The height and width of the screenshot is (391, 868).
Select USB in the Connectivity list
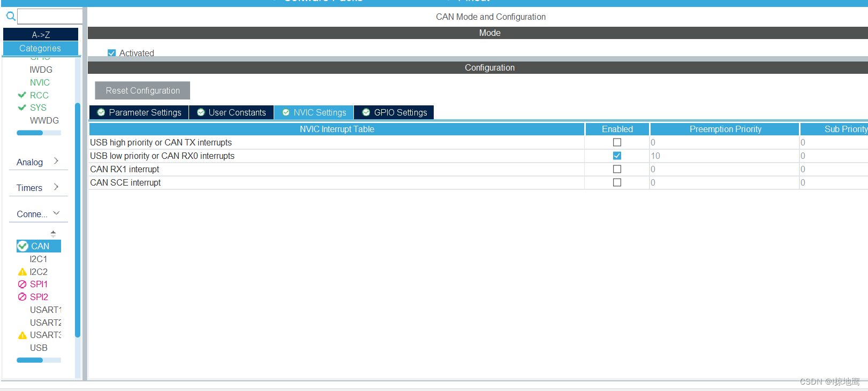click(x=39, y=348)
